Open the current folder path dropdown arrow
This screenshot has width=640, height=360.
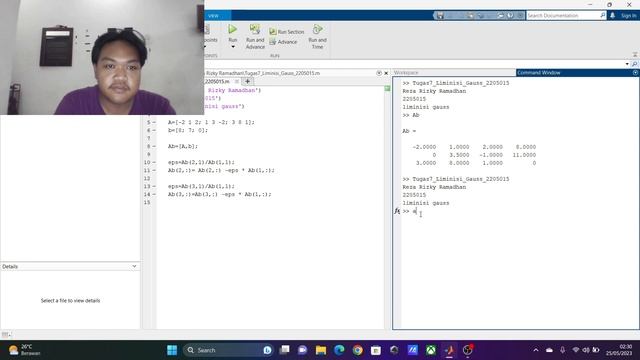pos(627,64)
